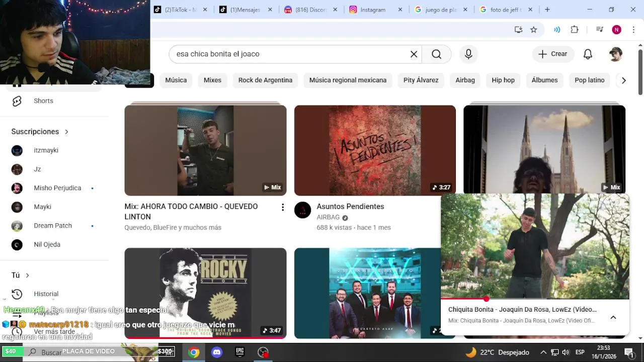Image resolution: width=644 pixels, height=362 pixels.
Task: Expand the Suscripciones section
Action: (40, 132)
